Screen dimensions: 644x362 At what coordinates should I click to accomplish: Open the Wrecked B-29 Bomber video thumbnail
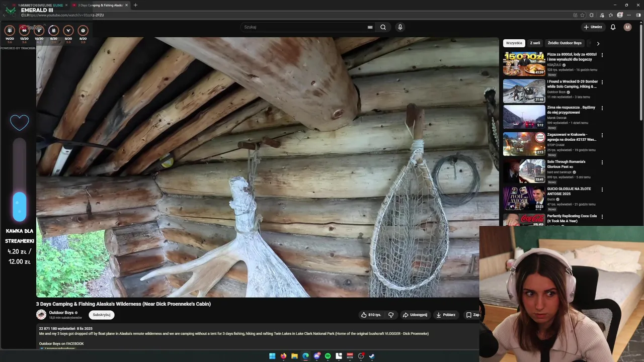[x=524, y=90]
